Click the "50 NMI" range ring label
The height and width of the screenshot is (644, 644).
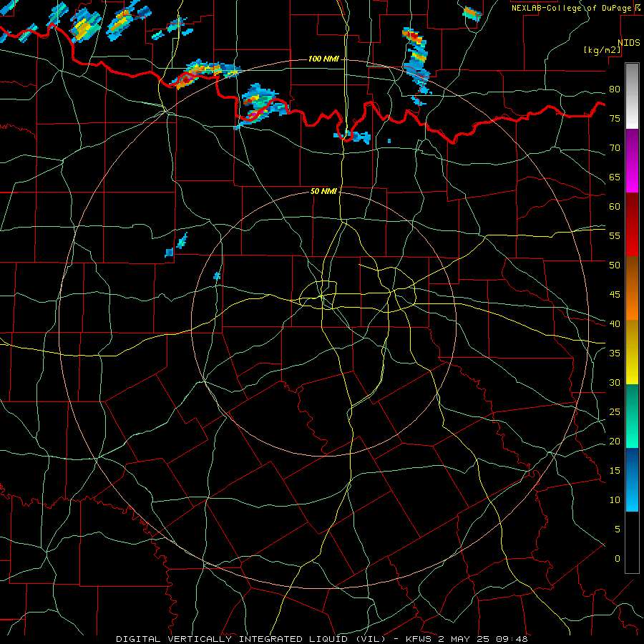click(323, 191)
